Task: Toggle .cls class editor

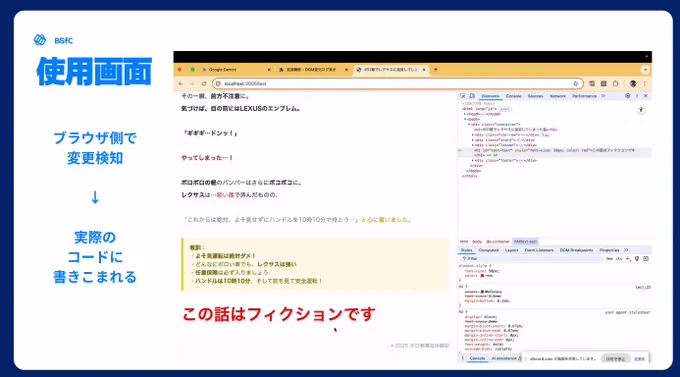Action: (x=619, y=259)
